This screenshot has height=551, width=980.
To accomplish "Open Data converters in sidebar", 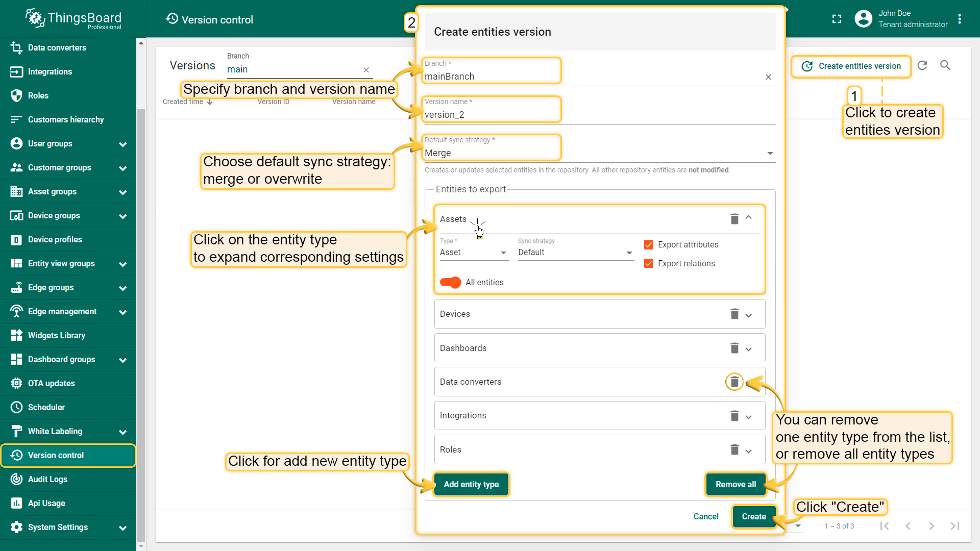I will 68,48.
